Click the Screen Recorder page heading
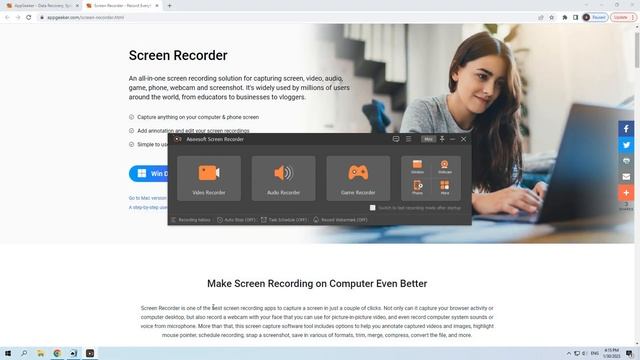The width and height of the screenshot is (640, 360). pos(178,56)
